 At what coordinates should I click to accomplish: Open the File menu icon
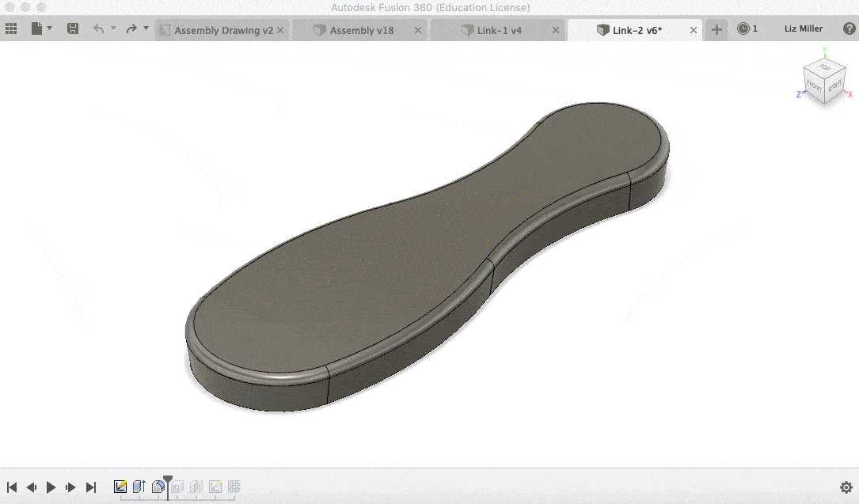(36, 28)
